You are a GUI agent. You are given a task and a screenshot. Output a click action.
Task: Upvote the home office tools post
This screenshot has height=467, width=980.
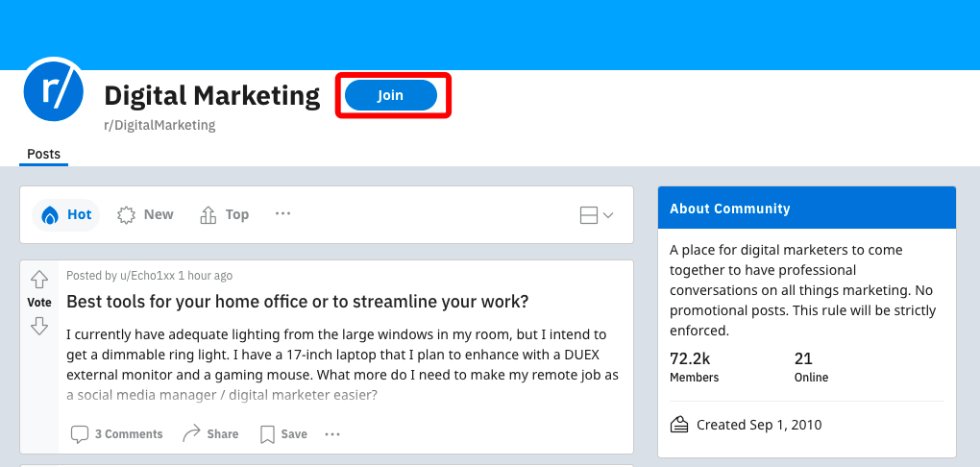coord(39,280)
